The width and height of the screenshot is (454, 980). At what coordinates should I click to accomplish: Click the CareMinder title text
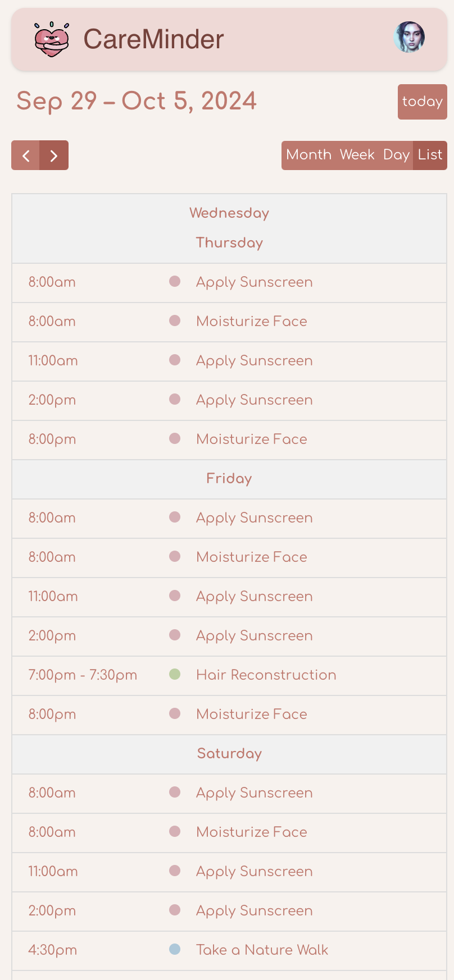153,39
